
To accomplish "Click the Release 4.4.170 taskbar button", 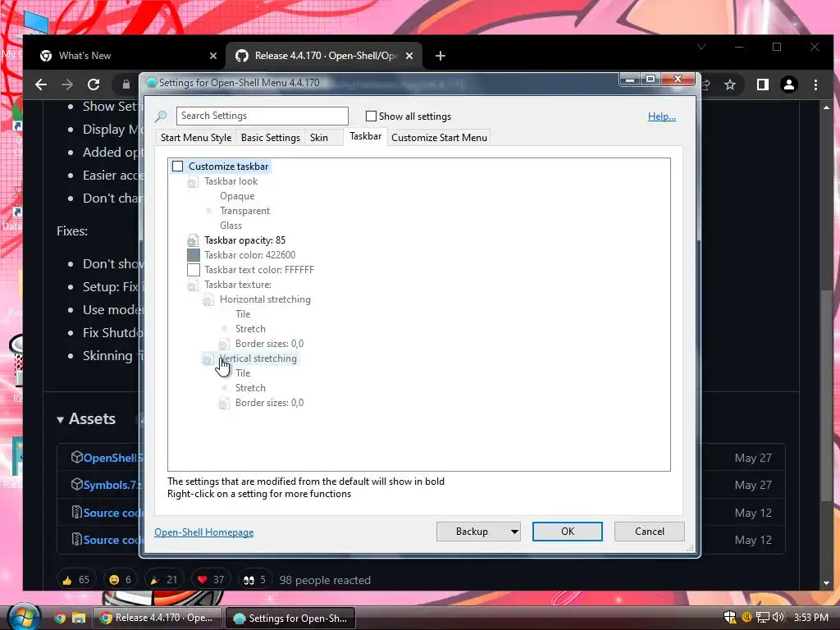I will point(157,618).
